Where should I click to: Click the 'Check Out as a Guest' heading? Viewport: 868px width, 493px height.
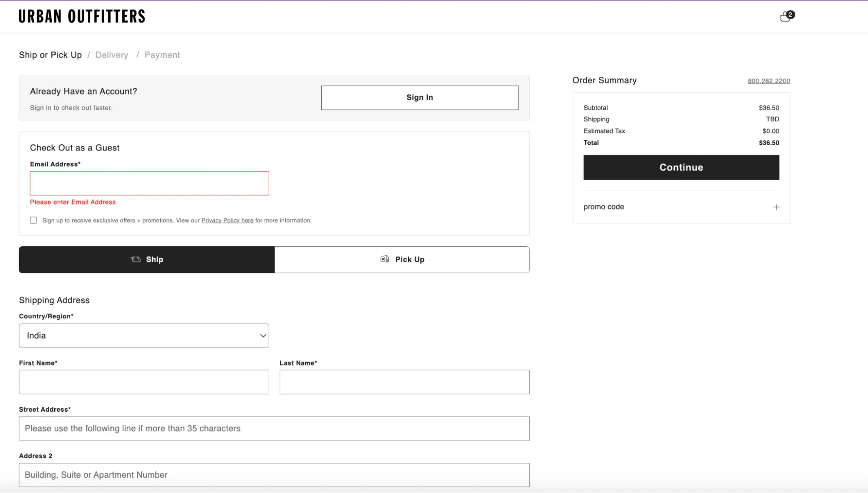point(75,148)
